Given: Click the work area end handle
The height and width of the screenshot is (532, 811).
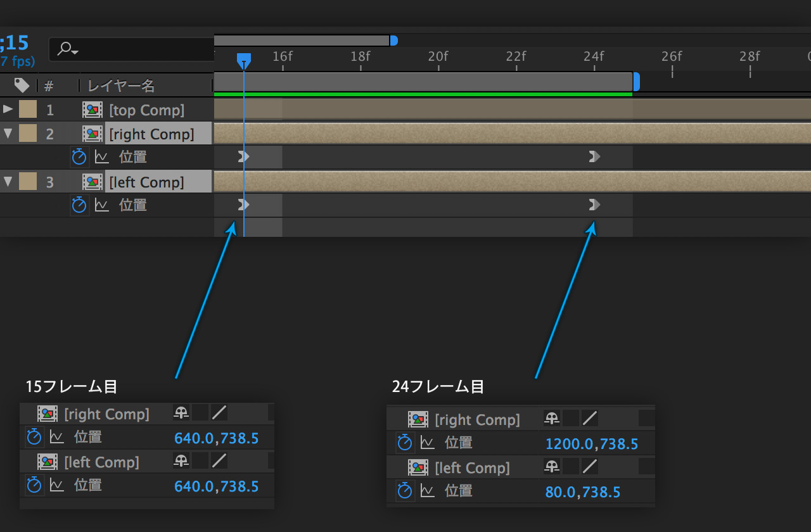Looking at the screenshot, I should [x=636, y=82].
